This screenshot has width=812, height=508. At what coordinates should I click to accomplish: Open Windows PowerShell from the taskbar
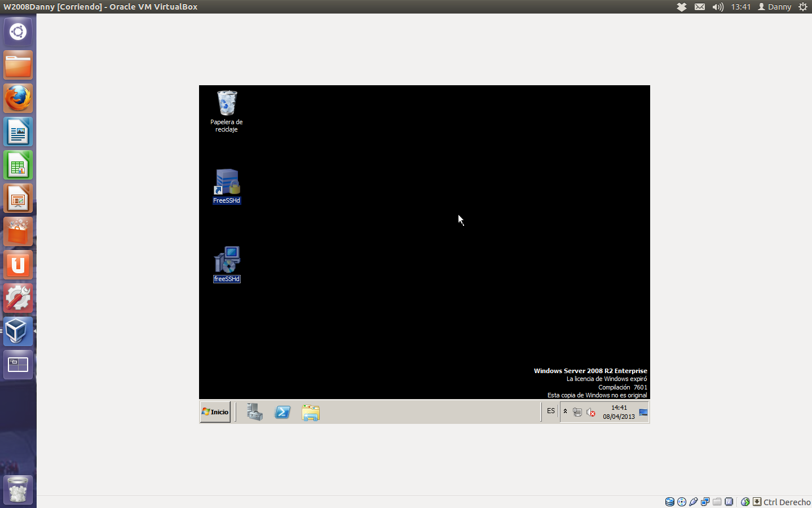(283, 412)
